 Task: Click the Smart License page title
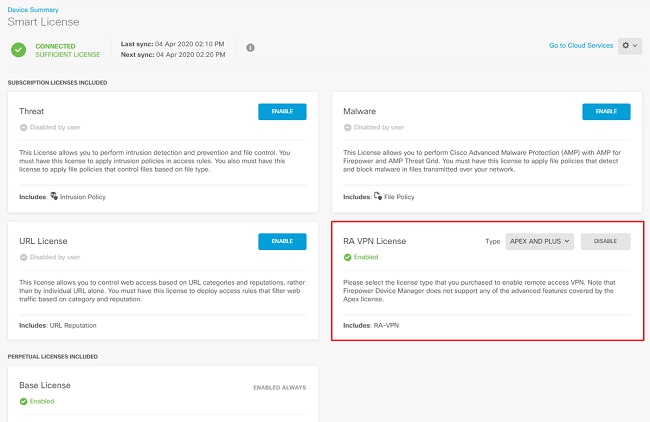tap(43, 22)
